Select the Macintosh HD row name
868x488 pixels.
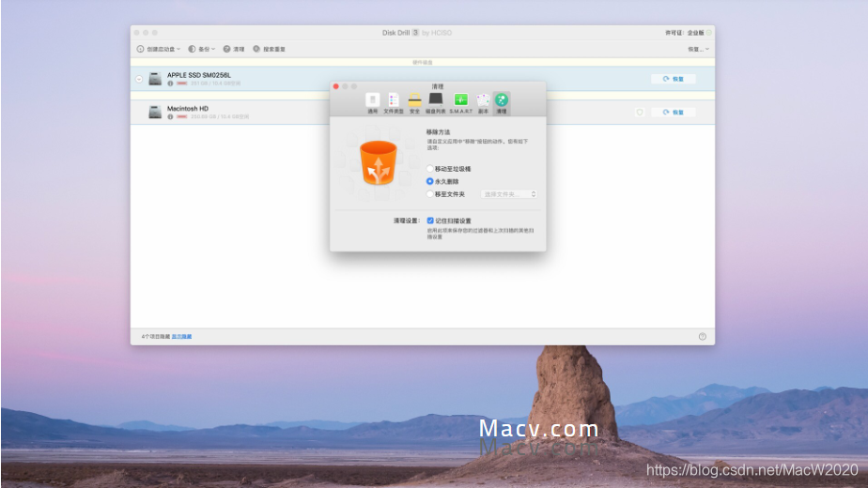tap(188, 109)
